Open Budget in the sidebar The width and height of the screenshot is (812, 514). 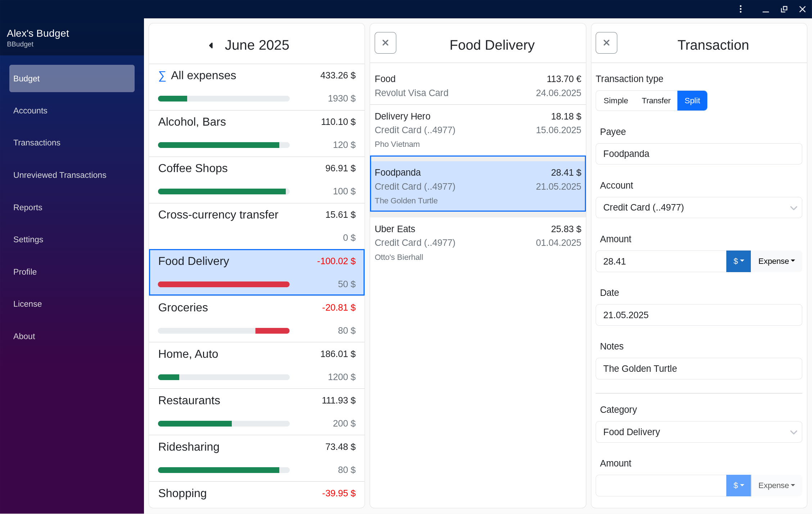(x=72, y=78)
